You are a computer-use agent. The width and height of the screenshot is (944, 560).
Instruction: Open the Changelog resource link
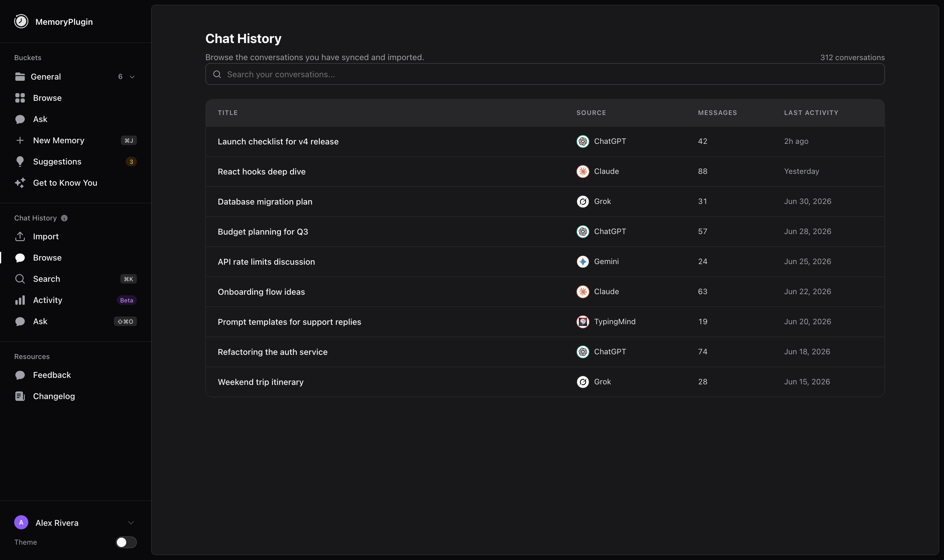[x=76, y=396]
